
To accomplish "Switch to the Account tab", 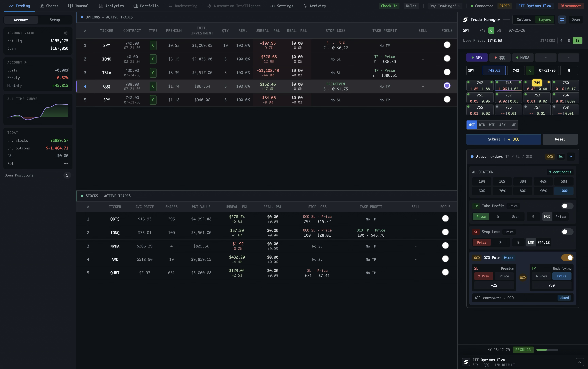I will pyautogui.click(x=21, y=20).
